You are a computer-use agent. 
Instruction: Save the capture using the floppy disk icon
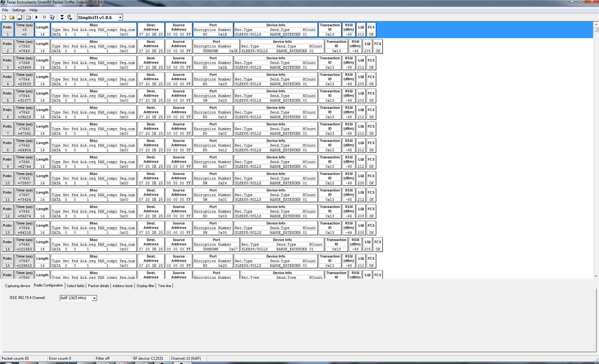19,17
